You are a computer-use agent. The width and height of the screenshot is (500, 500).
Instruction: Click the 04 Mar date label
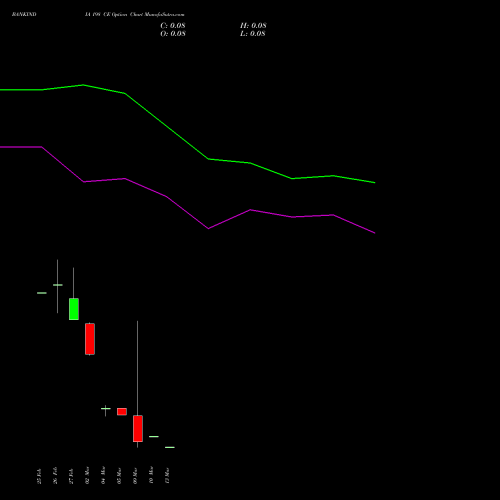(x=103, y=475)
